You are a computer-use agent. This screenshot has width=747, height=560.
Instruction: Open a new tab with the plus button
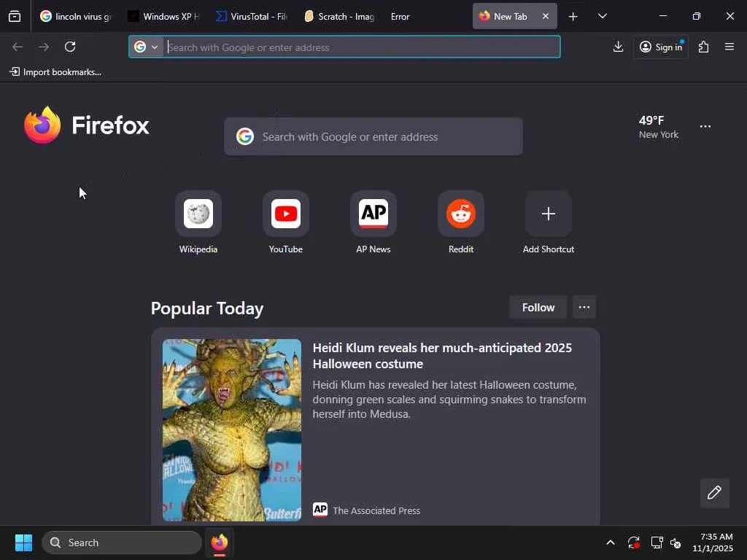point(573,17)
